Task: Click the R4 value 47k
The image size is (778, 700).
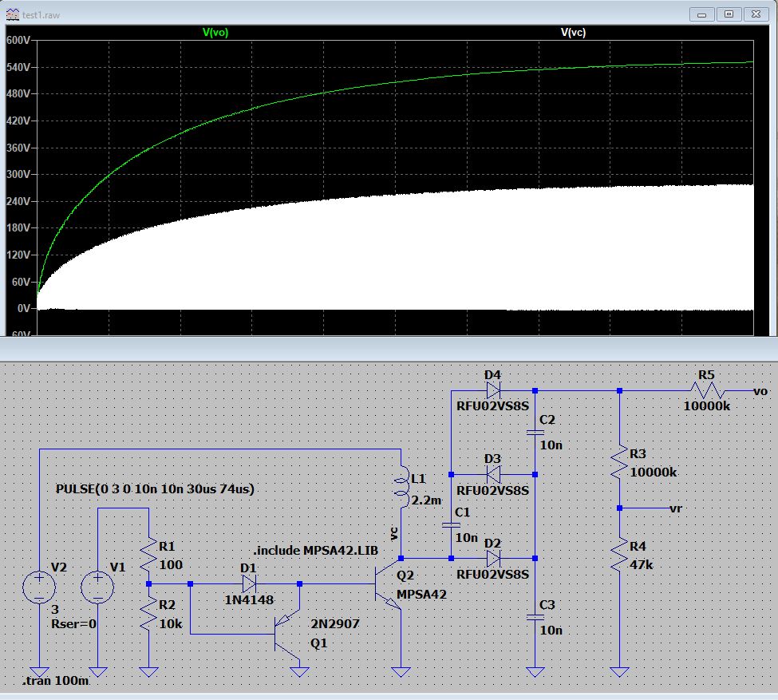Action: click(x=641, y=565)
